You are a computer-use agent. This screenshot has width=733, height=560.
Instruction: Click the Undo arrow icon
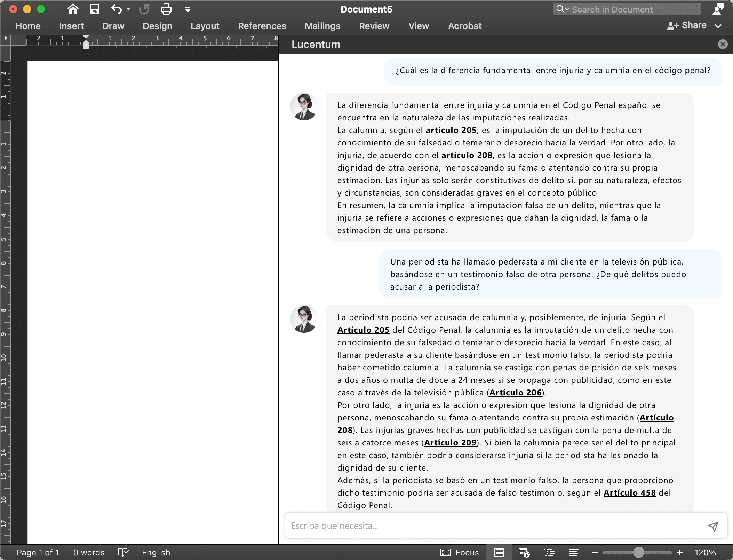click(117, 9)
